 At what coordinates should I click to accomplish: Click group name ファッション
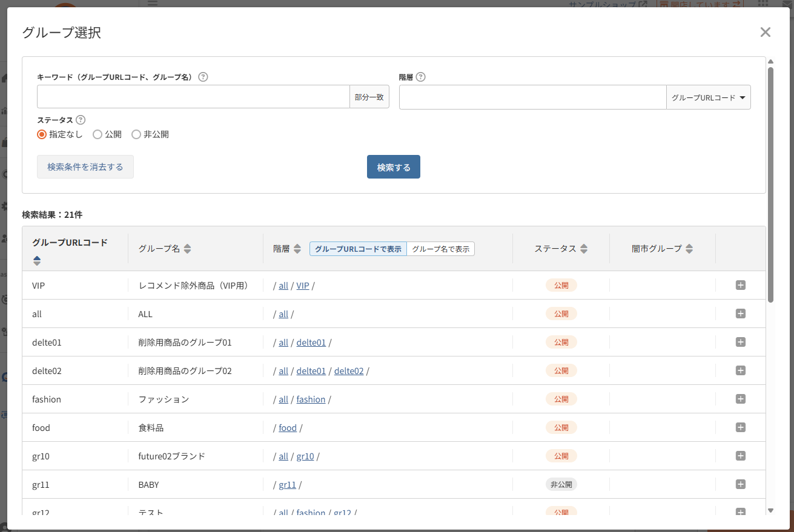click(164, 399)
